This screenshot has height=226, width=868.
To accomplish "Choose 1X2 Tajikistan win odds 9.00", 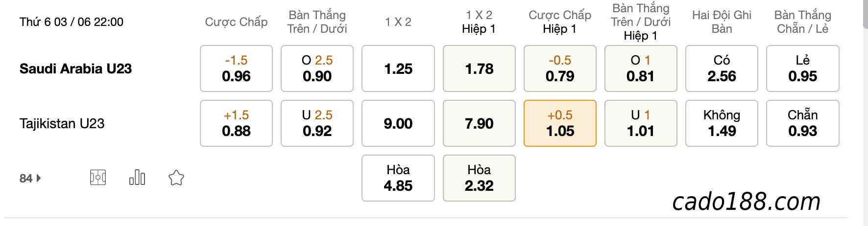I will (x=398, y=123).
